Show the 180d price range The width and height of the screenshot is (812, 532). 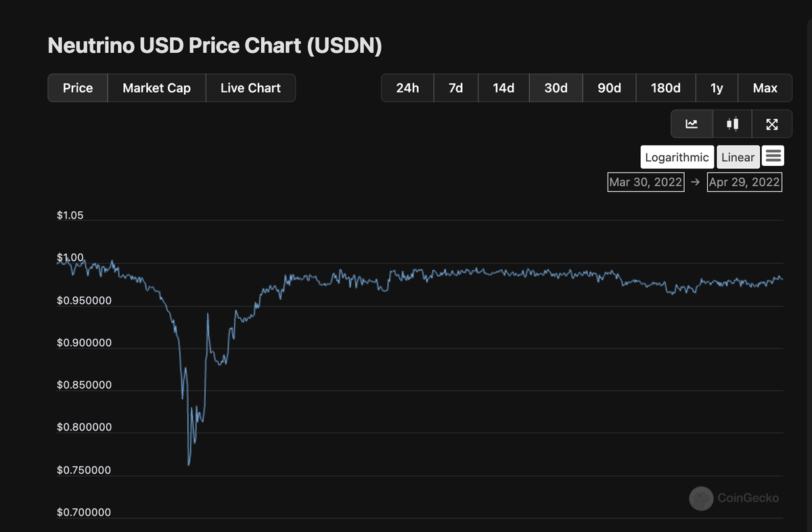point(665,88)
